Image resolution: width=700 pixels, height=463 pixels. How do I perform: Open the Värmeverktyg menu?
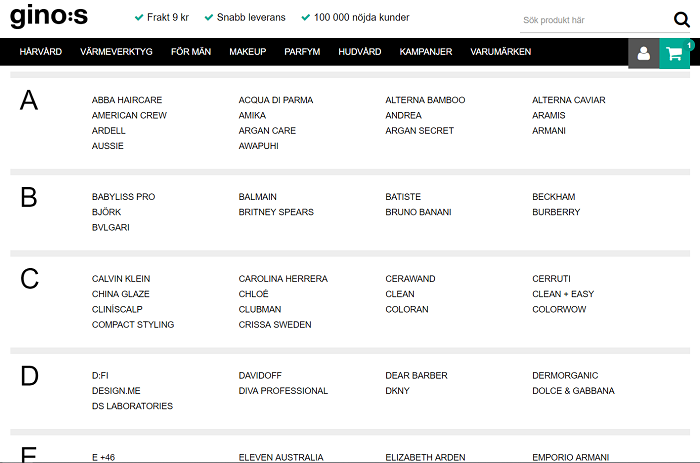click(116, 52)
